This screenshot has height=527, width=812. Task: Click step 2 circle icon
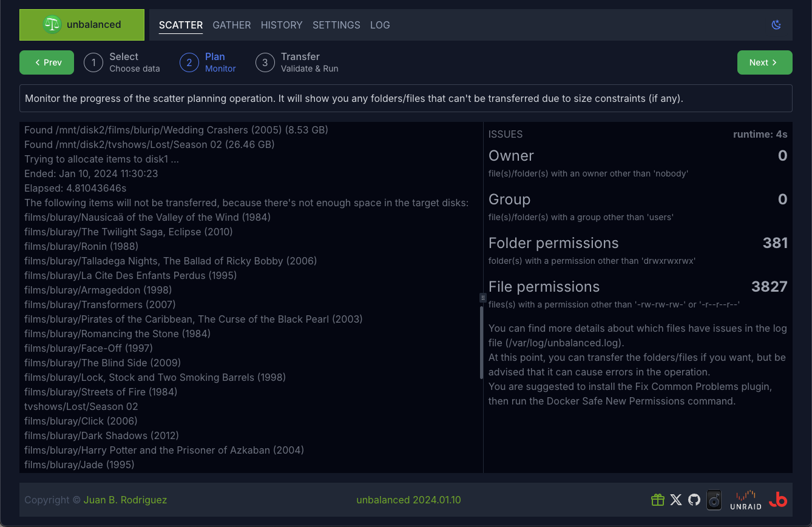pos(189,62)
